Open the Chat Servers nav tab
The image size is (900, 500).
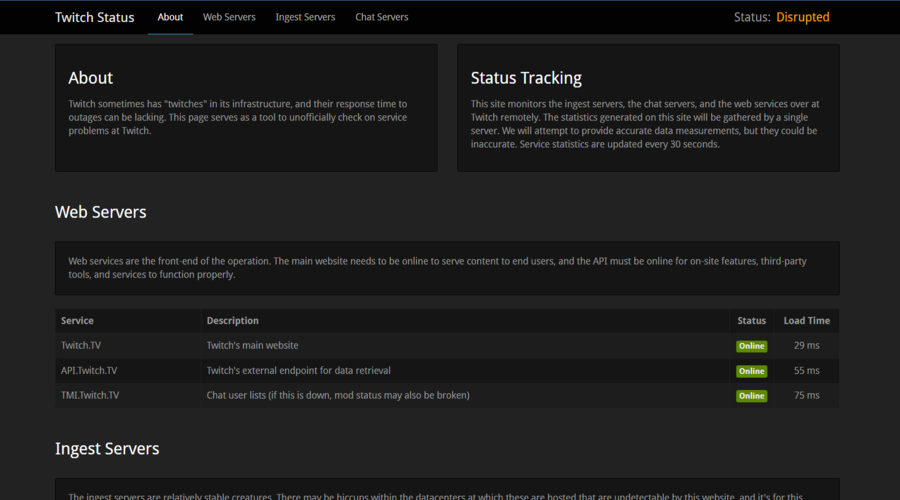(382, 17)
